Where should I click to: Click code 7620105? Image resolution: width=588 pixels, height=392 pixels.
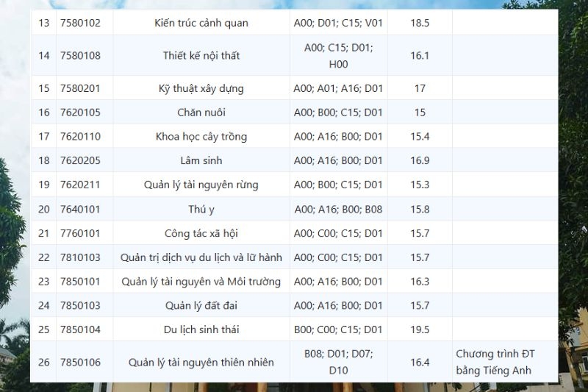[80, 113]
